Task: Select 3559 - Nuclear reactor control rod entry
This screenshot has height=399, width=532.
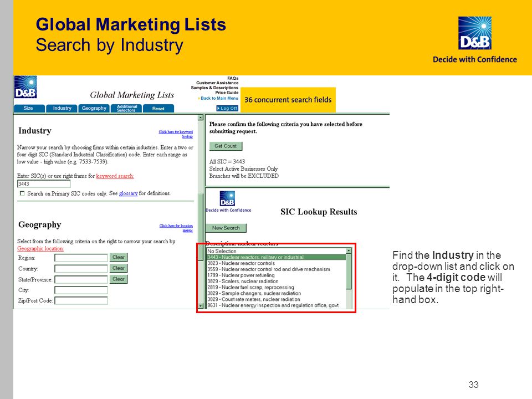Action: point(276,269)
